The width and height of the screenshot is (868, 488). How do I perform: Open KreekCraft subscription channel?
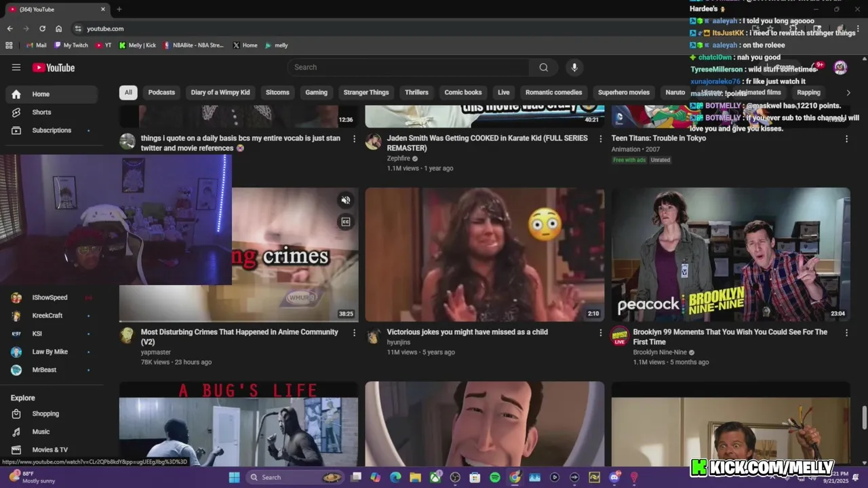click(51, 316)
